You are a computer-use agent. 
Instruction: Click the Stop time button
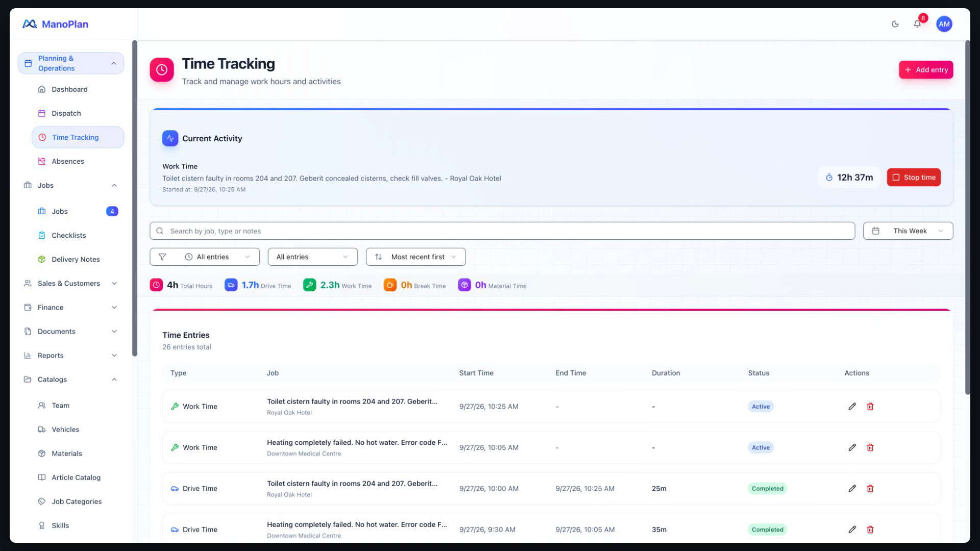914,178
